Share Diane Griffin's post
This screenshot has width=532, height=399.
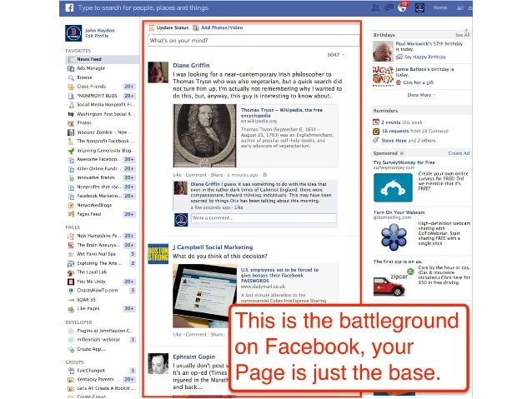(x=217, y=175)
